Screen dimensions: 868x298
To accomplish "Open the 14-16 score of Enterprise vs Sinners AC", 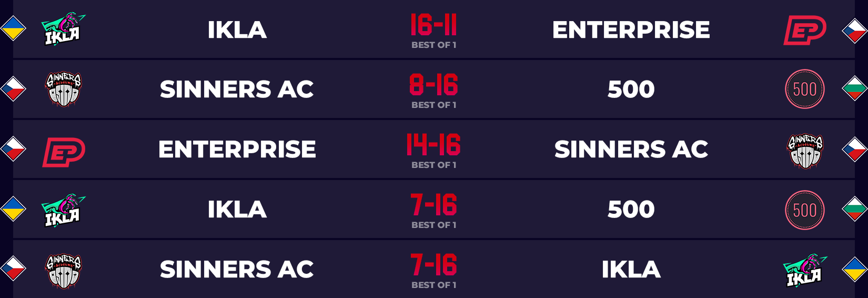I will pyautogui.click(x=434, y=145).
